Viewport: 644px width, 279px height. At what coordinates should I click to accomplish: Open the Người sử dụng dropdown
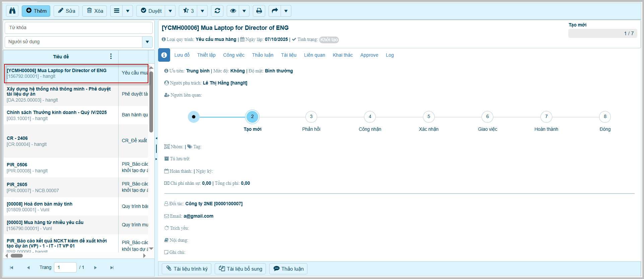coord(147,42)
